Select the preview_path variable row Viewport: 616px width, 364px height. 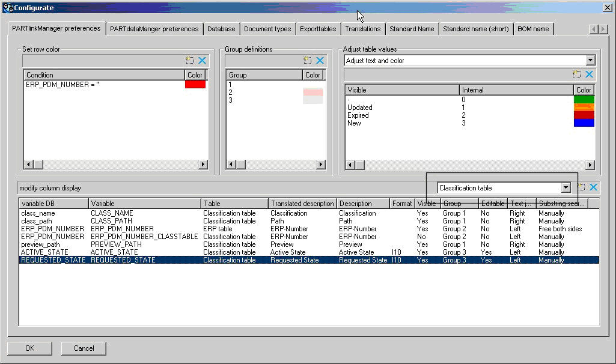(x=309, y=244)
